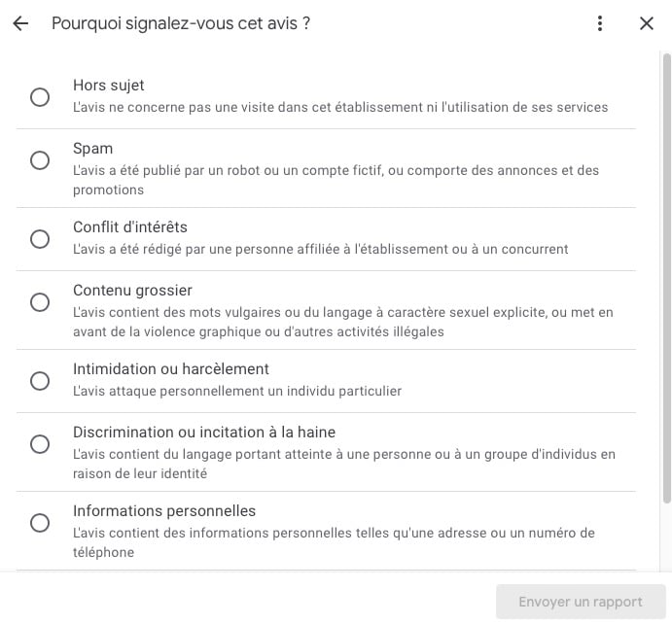Viewport: 672px width, 624px height.
Task: Select "Informations personnelles" radio button
Action: click(40, 523)
